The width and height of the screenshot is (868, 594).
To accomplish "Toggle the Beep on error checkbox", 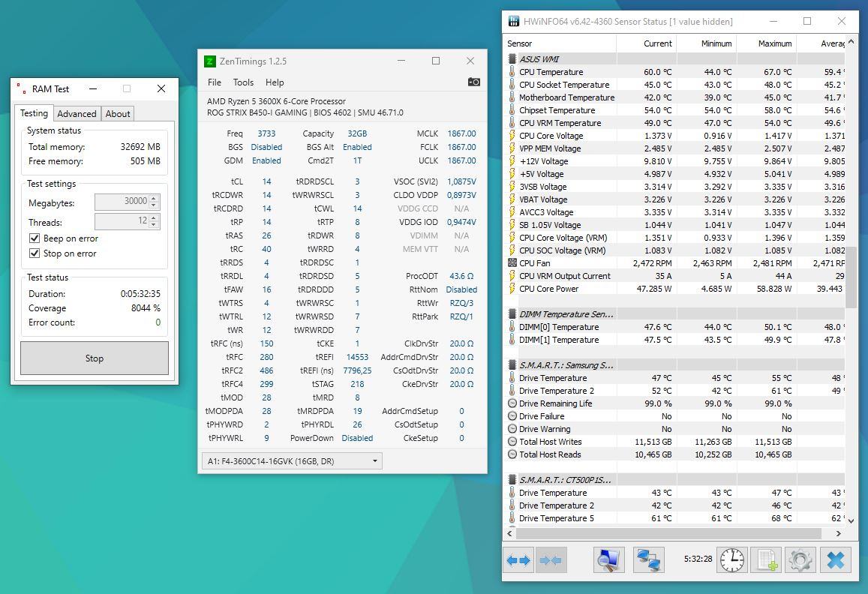I will point(35,238).
